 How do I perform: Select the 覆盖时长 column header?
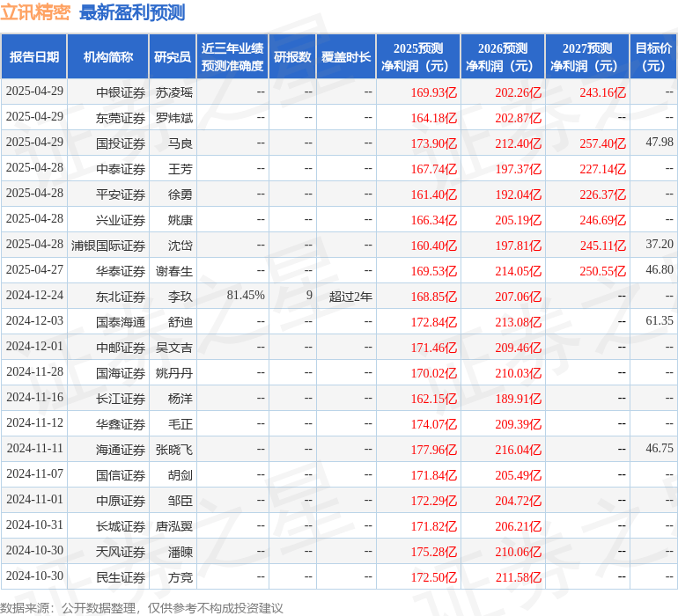[346, 56]
